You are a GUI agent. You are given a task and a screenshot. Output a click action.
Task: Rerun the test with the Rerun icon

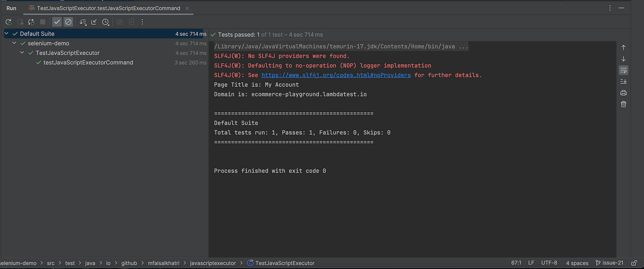click(x=8, y=22)
